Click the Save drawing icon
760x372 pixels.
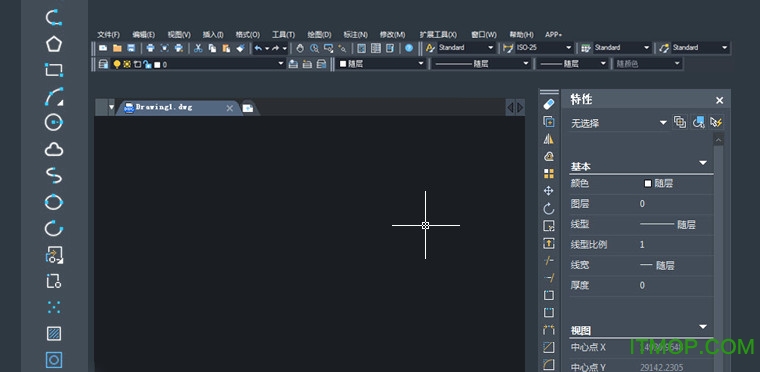pos(131,48)
